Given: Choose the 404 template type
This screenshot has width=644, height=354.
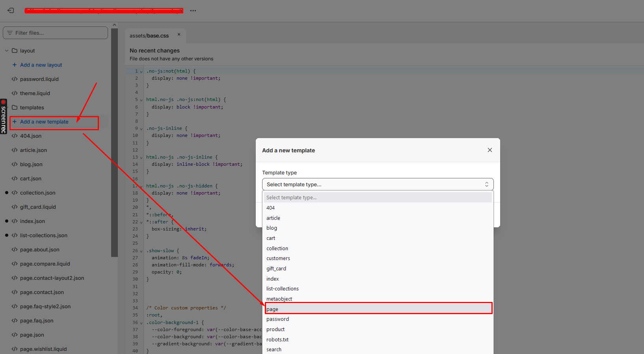Looking at the screenshot, I should (378, 208).
